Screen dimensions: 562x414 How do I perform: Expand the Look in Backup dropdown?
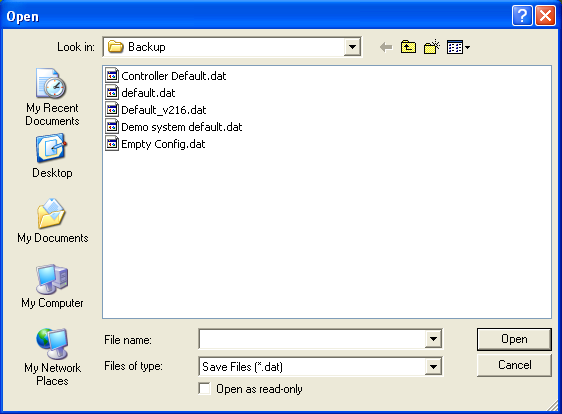tap(352, 47)
